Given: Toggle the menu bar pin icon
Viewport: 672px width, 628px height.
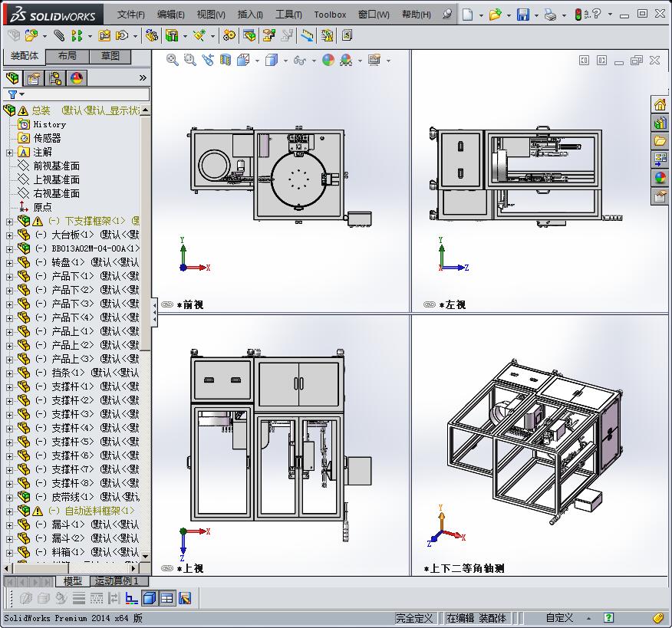Looking at the screenshot, I should 447,14.
